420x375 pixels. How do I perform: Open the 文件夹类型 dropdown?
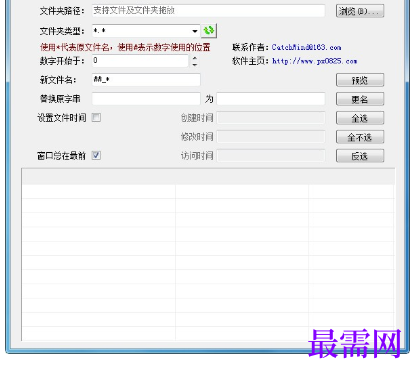point(195,31)
